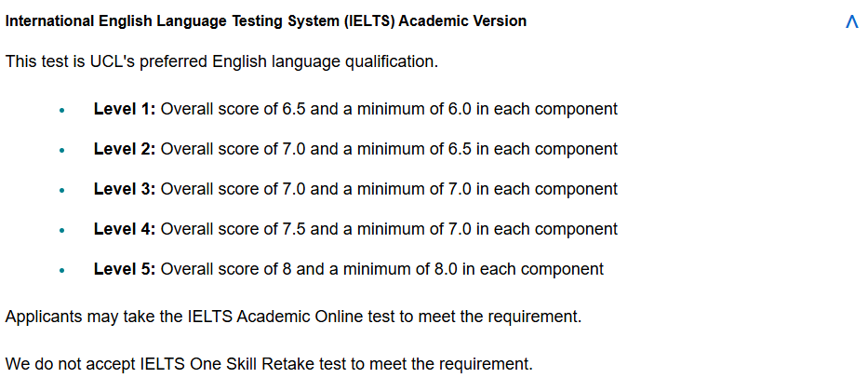Click the Level 2 bold label

(x=125, y=149)
